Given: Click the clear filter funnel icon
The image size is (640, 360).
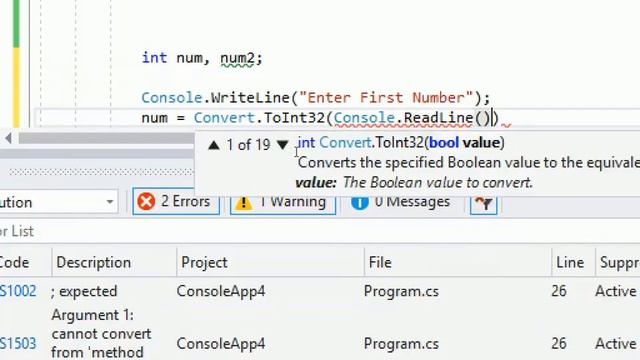Looking at the screenshot, I should pyautogui.click(x=484, y=203).
